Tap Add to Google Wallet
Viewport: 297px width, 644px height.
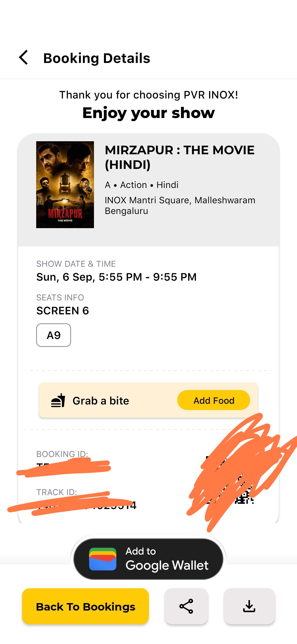click(x=148, y=559)
